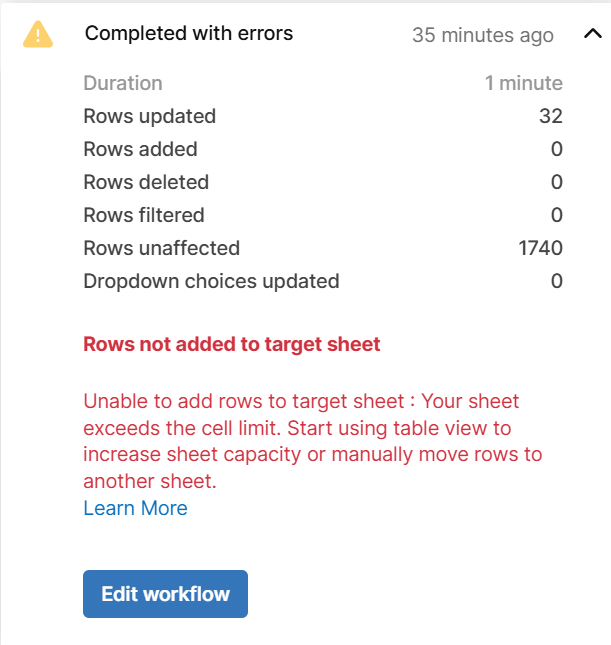The width and height of the screenshot is (611, 645).
Task: Select the Rows unaffected label
Action: tap(162, 248)
